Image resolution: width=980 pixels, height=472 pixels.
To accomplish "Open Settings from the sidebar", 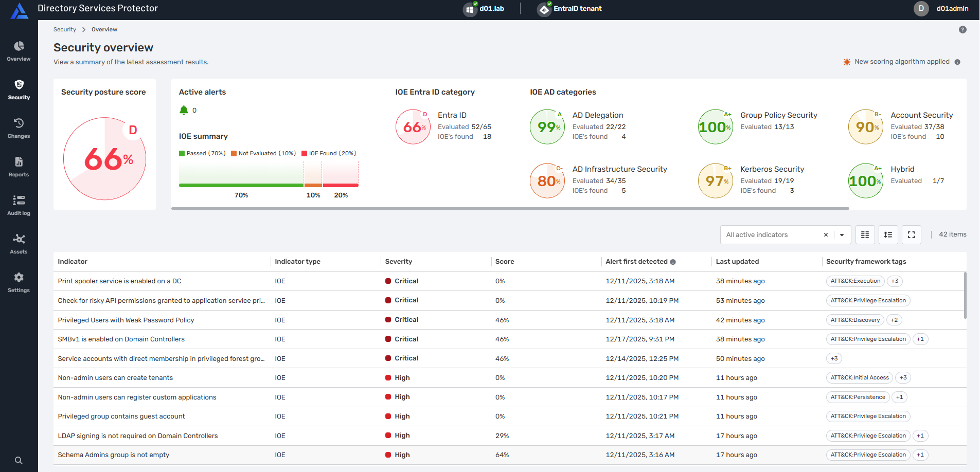I will [19, 283].
